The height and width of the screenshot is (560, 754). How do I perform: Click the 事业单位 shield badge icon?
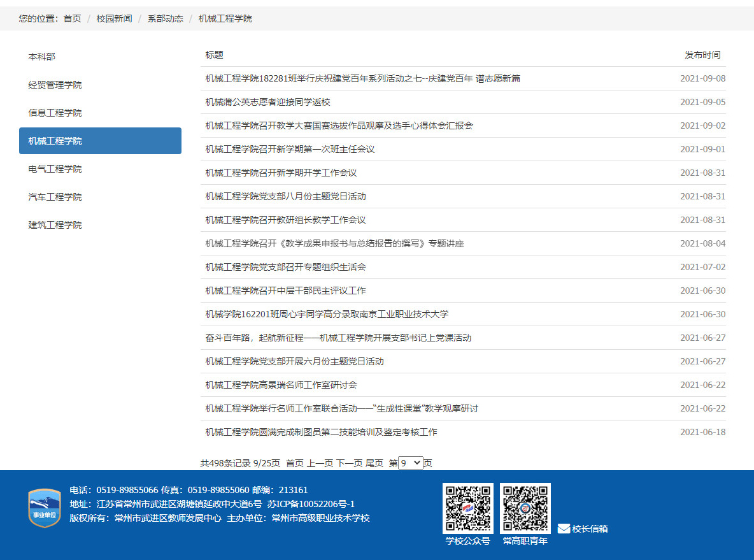45,508
